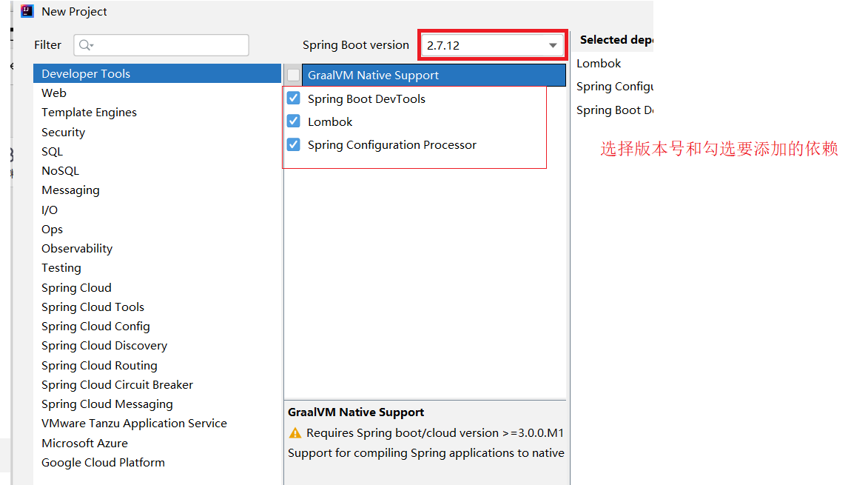The width and height of the screenshot is (868, 485).
Task: Select the Developer Tools category
Action: click(x=87, y=73)
